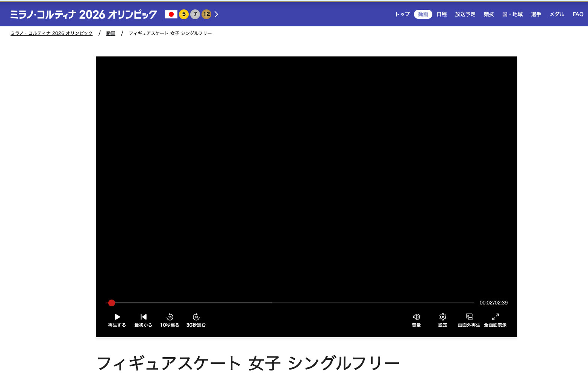Go to メダル page in header
Image resolution: width=588 pixels, height=388 pixels.
pyautogui.click(x=557, y=14)
